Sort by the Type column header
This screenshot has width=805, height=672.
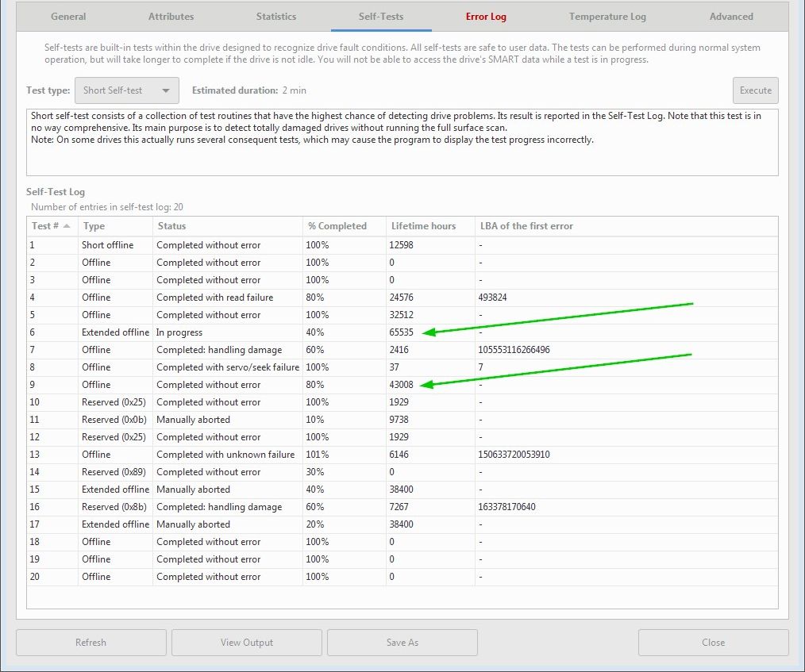(x=115, y=225)
